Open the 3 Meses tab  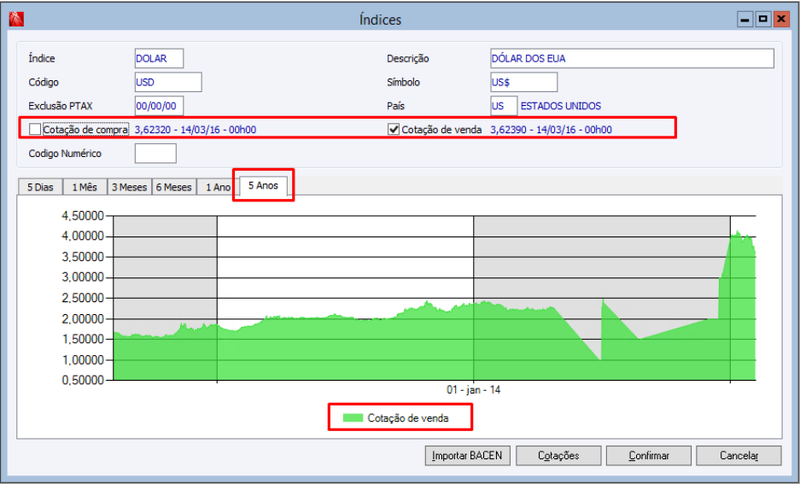coord(129,187)
